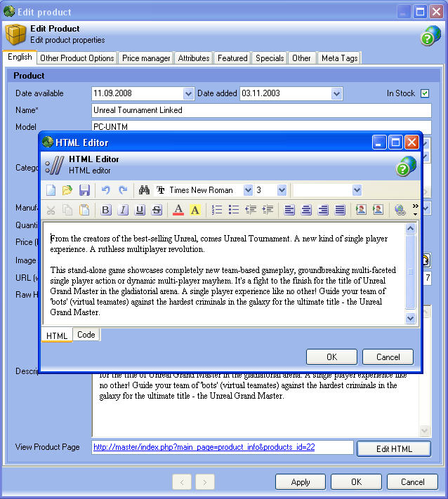Create new document in HTML Editor
Viewport: 448px width, 499px height.
[51, 190]
